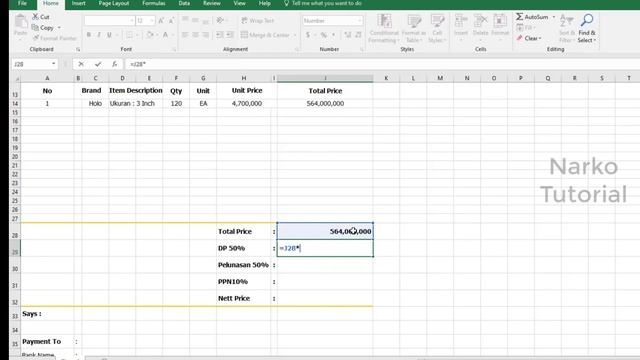Switch to the View tab
The height and width of the screenshot is (360, 640).
coord(240,3)
